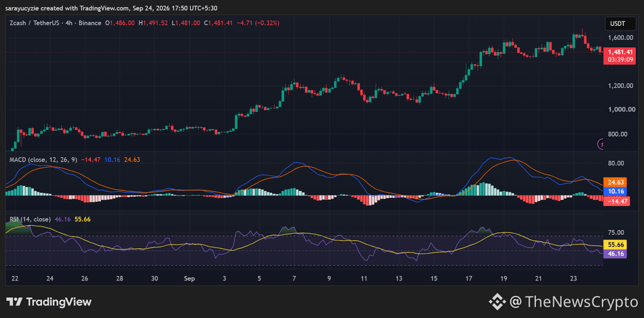Click the red -14.47 MACD histogram label

click(x=616, y=201)
